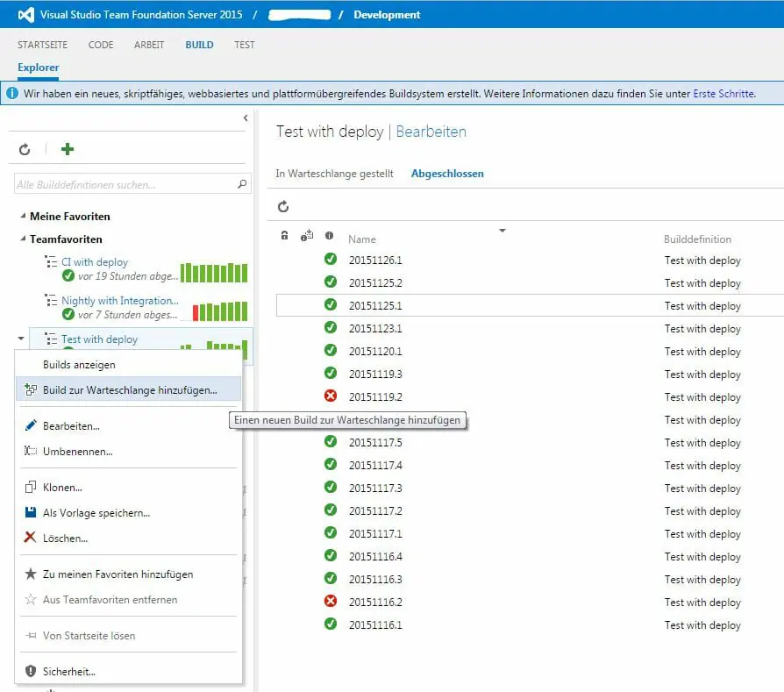Open the BUILD hub
This screenshot has height=692, width=784.
199,45
